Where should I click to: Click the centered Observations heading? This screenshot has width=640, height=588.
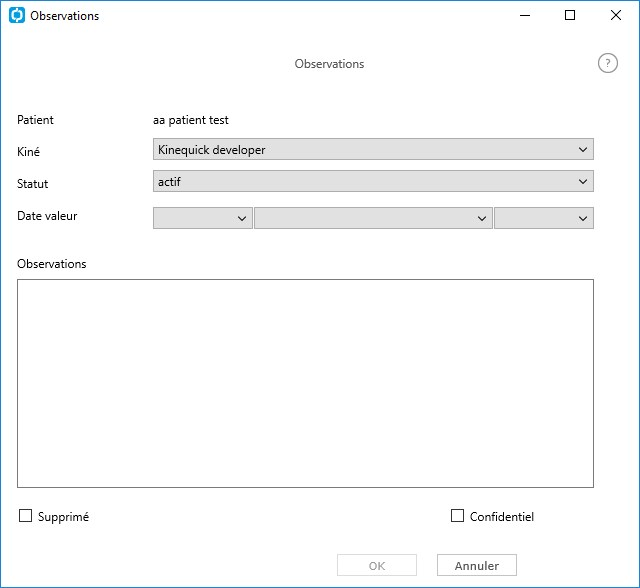[329, 64]
